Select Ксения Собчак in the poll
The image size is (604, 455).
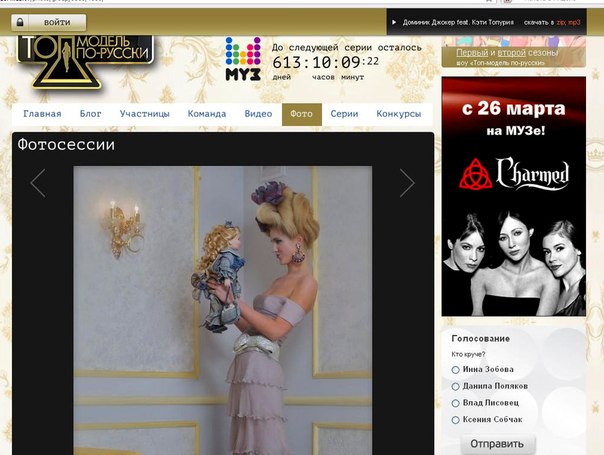[x=455, y=420]
